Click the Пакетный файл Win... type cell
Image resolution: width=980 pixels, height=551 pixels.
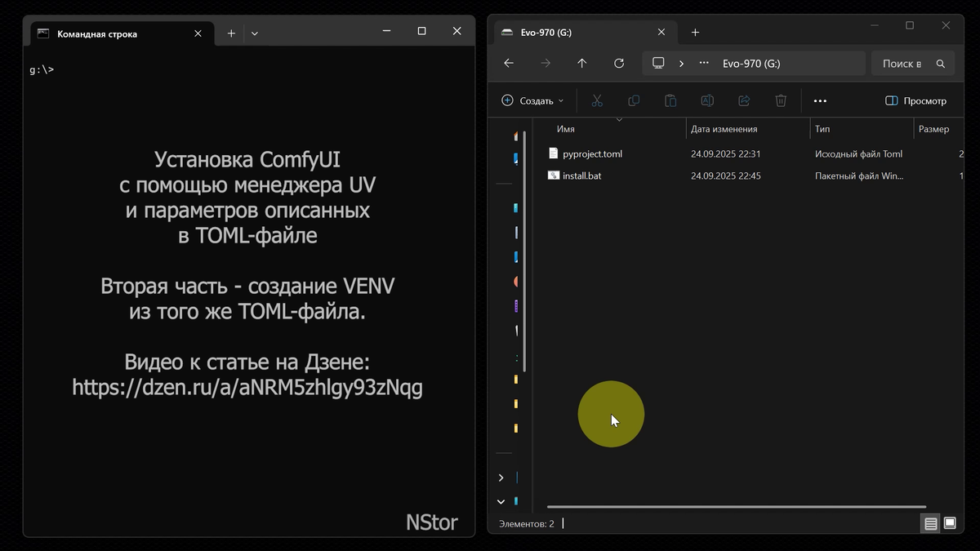pos(858,176)
